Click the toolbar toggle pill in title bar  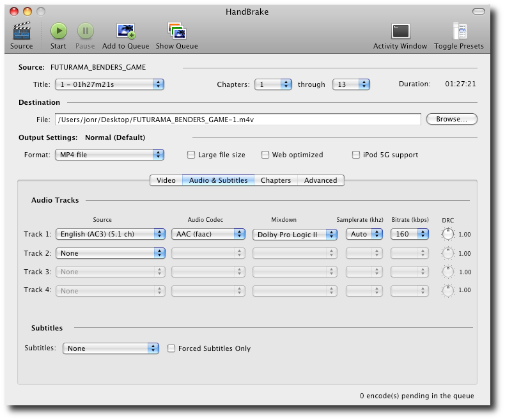pos(479,12)
